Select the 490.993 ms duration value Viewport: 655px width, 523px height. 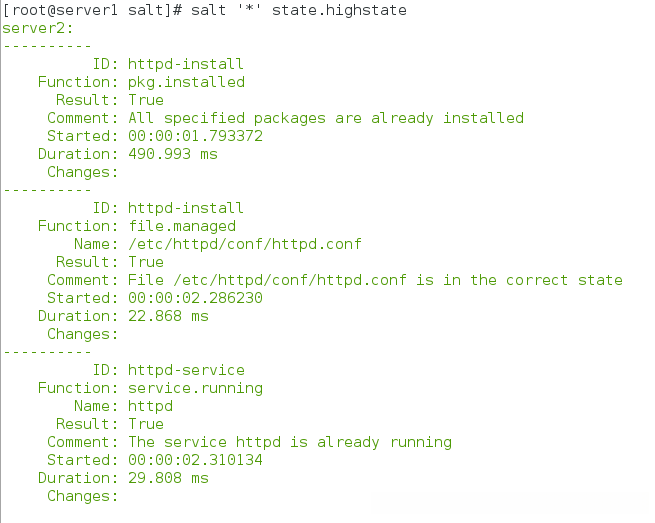(x=172, y=154)
